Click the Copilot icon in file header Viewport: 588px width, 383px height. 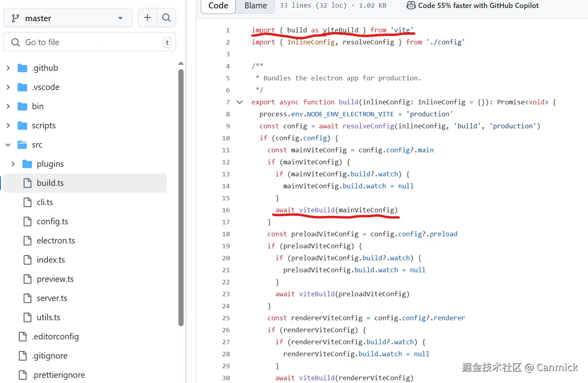(411, 6)
